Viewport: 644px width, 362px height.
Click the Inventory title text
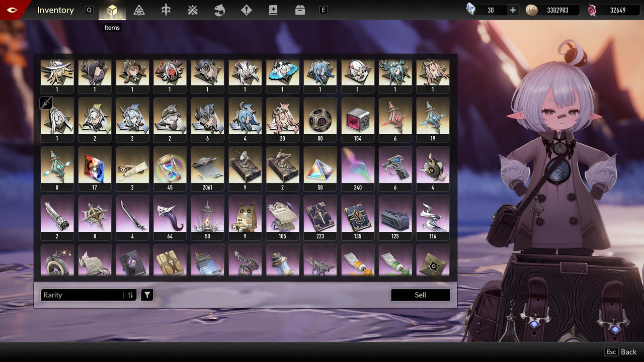tap(55, 10)
